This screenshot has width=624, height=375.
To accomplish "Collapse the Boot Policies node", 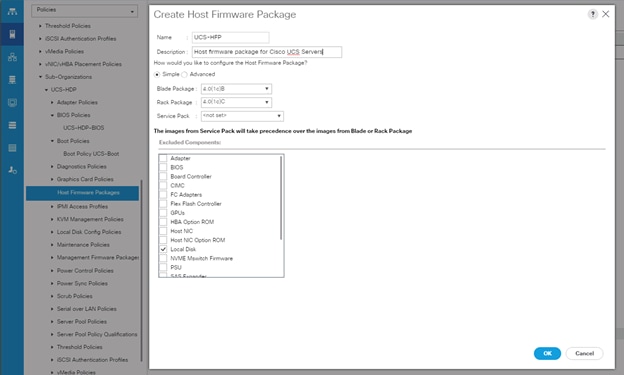I will pos(52,141).
